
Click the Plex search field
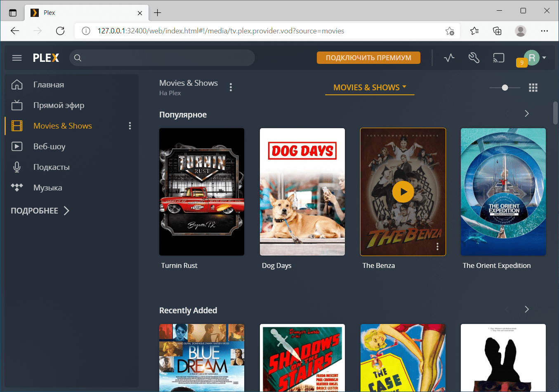point(162,58)
